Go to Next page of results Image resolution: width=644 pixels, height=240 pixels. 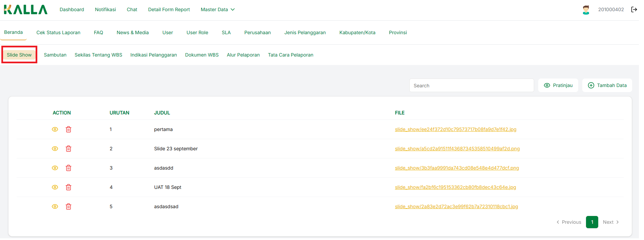click(611, 222)
